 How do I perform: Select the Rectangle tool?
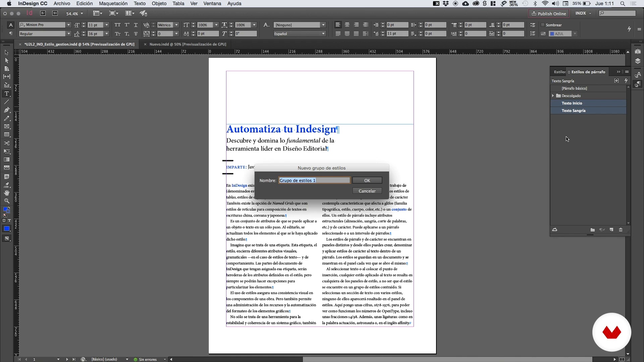(x=6, y=134)
